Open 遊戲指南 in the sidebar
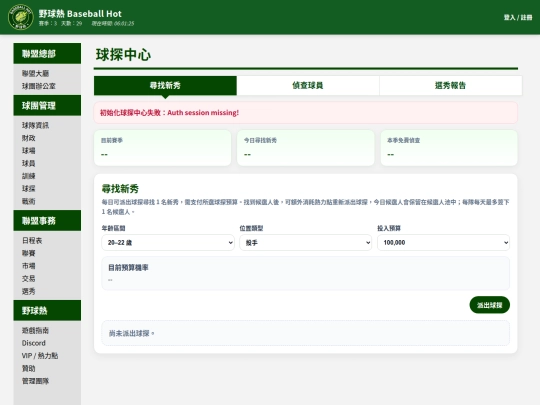The height and width of the screenshot is (405, 540). point(35,331)
